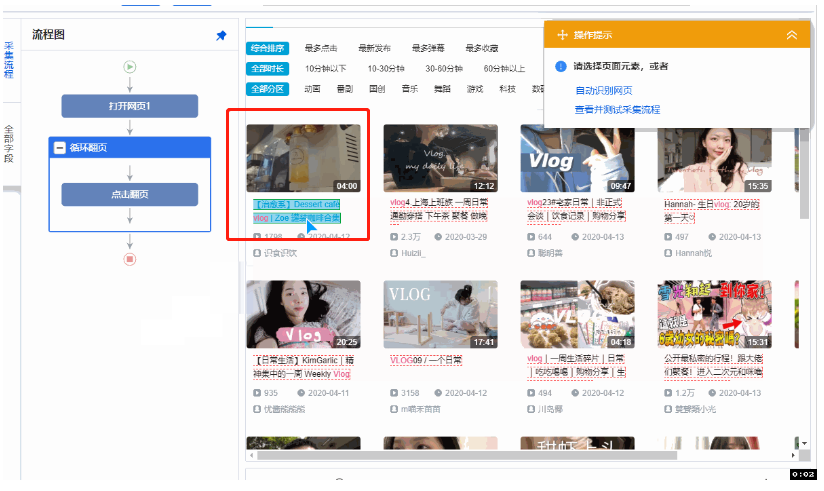The image size is (824, 491).
Task: Select the 打开网页1 step
Action: (130, 106)
